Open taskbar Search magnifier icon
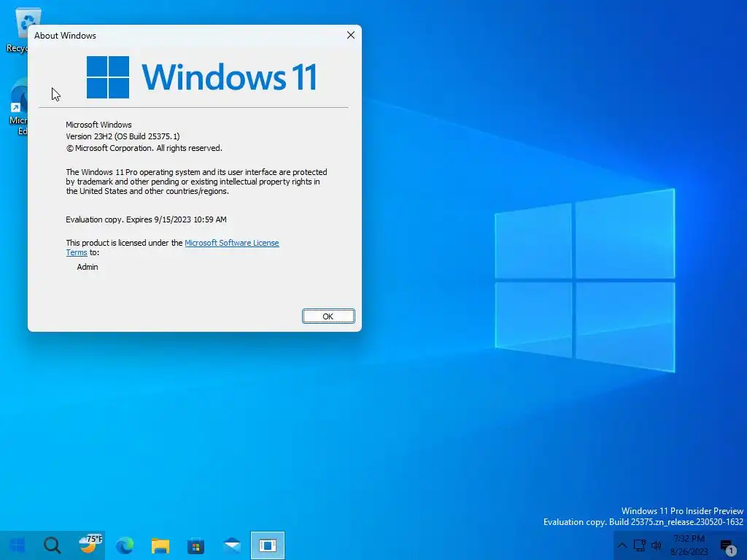Image resolution: width=747 pixels, height=560 pixels. 53,545
